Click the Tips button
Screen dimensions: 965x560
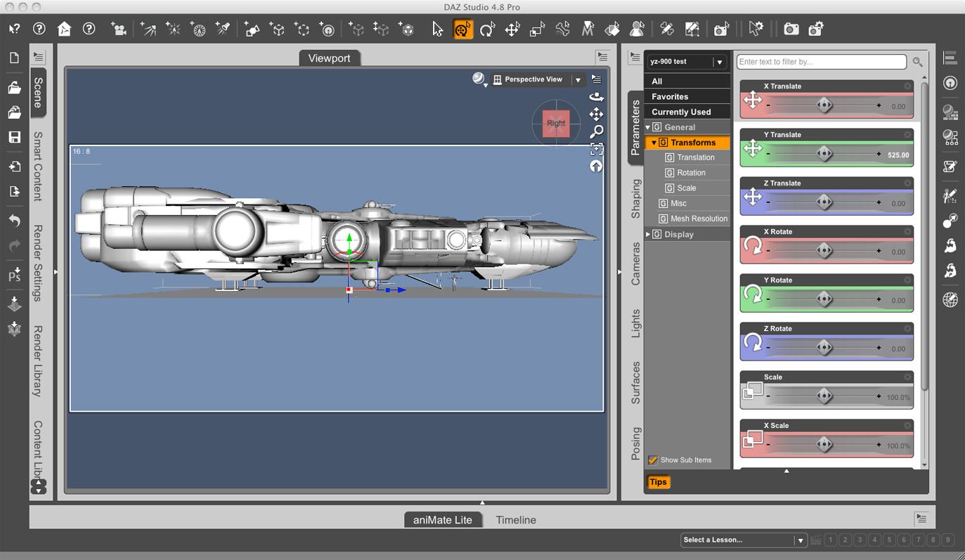659,482
